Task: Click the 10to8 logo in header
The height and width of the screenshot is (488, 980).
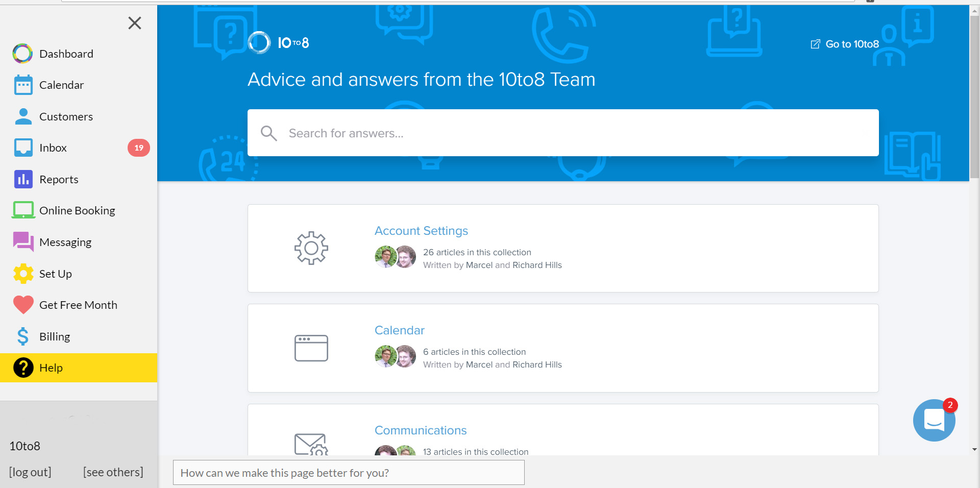Action: tap(279, 42)
